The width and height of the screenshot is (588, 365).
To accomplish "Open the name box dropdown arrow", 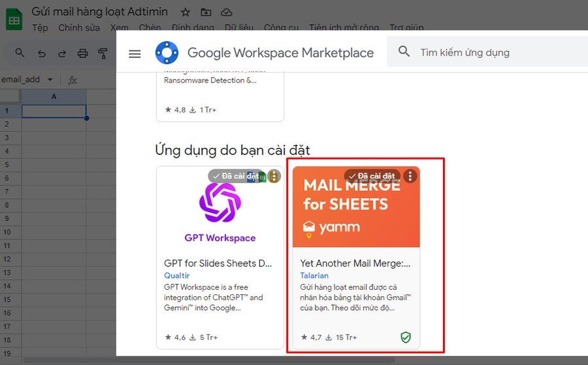I will click(50, 80).
